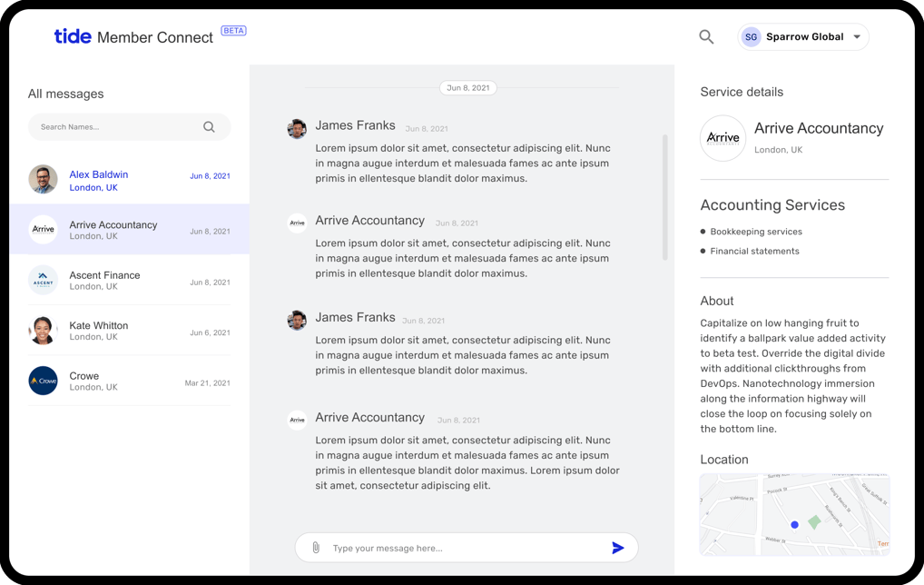Click the Arrive logo in Service details
The width and height of the screenshot is (924, 585).
(x=723, y=138)
